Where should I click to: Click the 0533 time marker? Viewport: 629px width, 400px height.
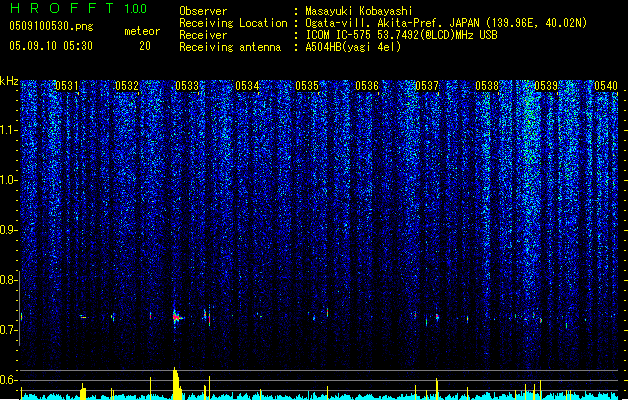(x=187, y=86)
